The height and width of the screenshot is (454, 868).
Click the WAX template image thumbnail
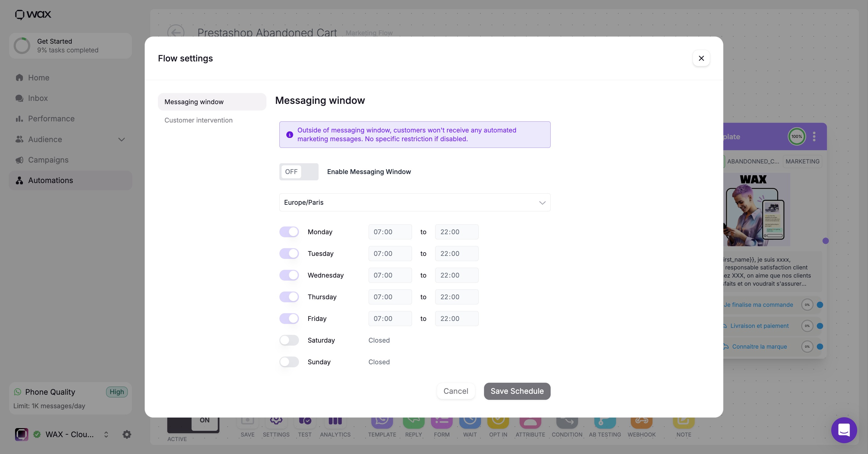[757, 209]
